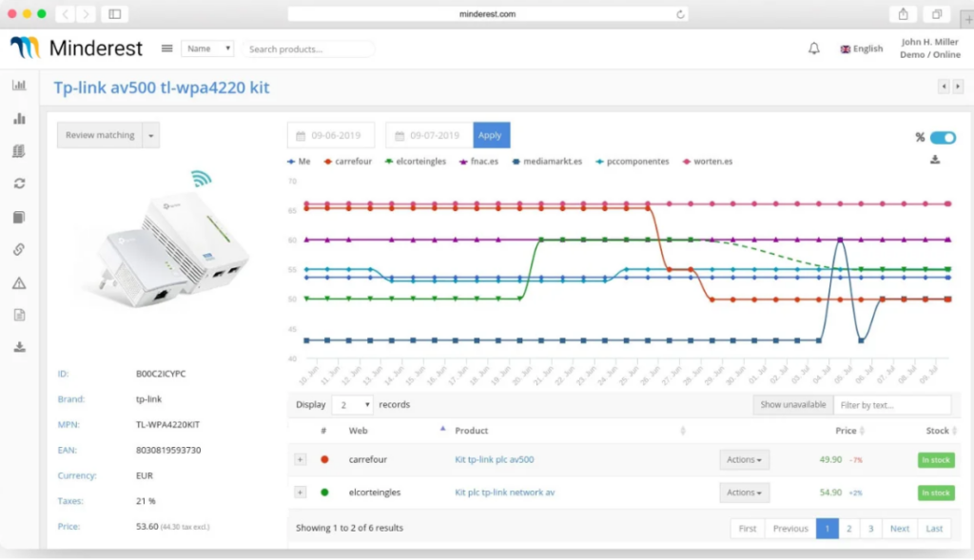Open the reports document icon in the sidebar
974x560 pixels.
(x=19, y=316)
